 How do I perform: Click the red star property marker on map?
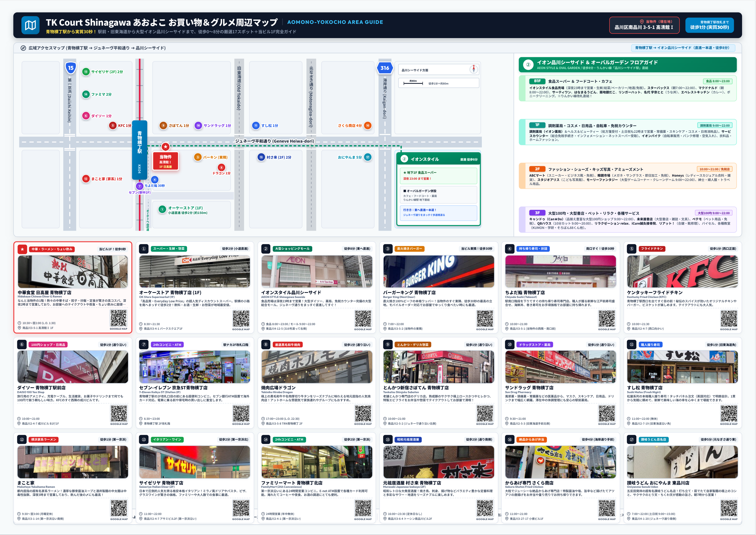[x=166, y=147]
